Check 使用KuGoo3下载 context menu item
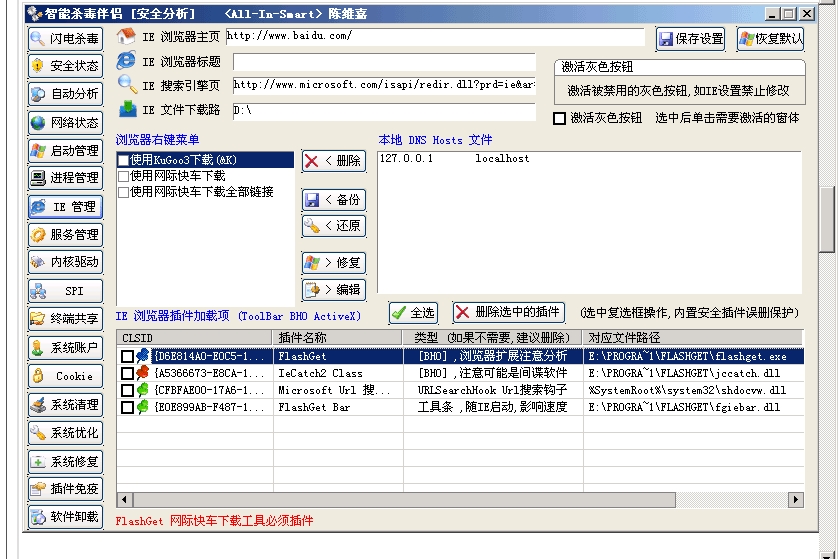The height and width of the screenshot is (559, 838). point(123,160)
